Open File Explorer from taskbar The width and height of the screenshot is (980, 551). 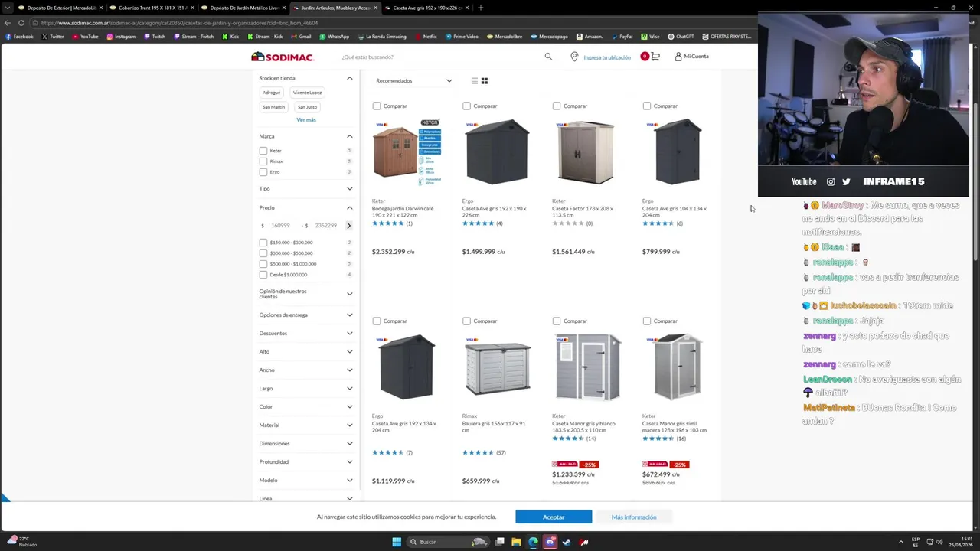click(517, 542)
